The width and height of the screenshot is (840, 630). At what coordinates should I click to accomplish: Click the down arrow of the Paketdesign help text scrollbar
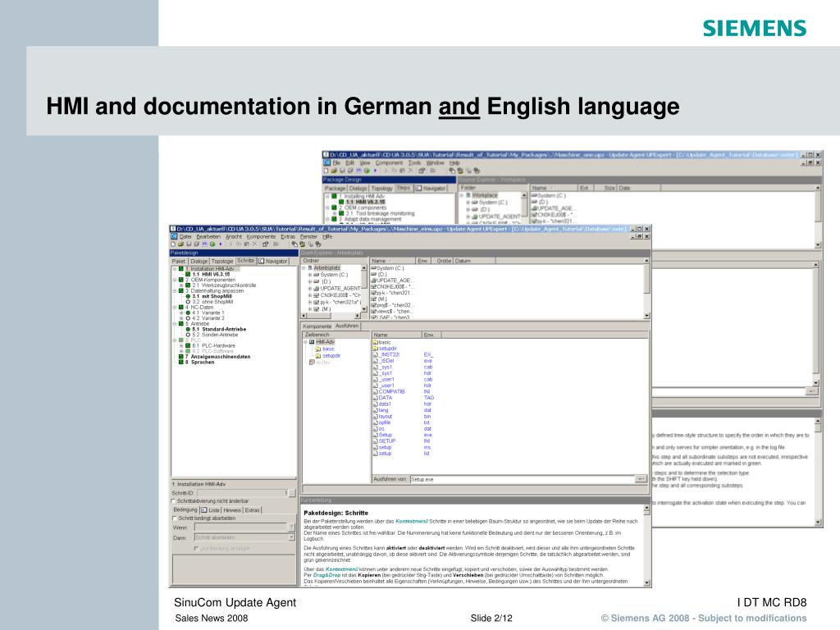[x=646, y=583]
